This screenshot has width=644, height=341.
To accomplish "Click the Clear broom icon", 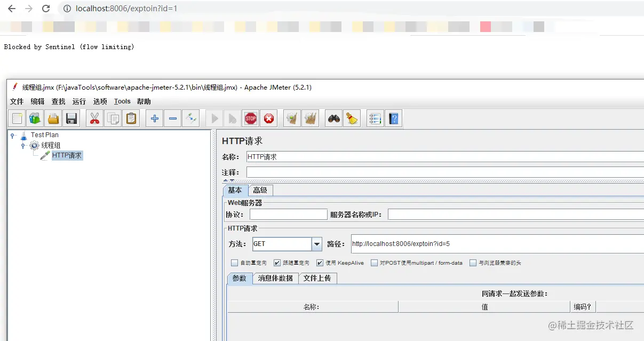I will click(292, 118).
